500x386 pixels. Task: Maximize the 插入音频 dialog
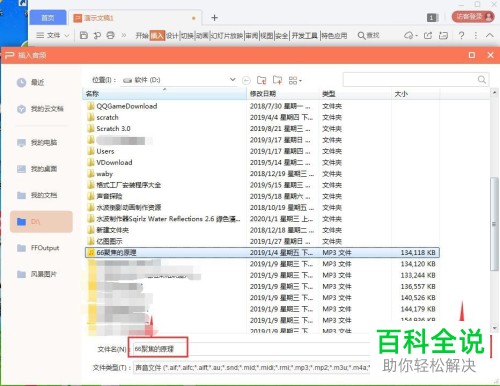(472, 55)
